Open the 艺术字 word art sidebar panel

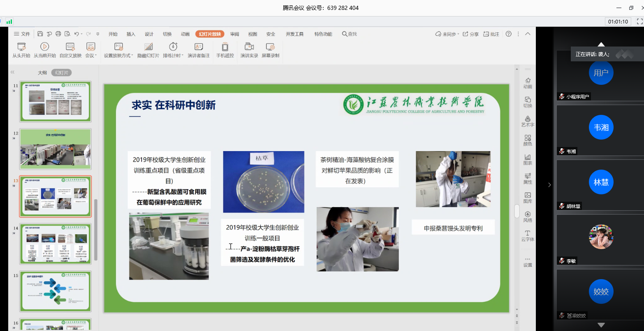click(x=528, y=121)
